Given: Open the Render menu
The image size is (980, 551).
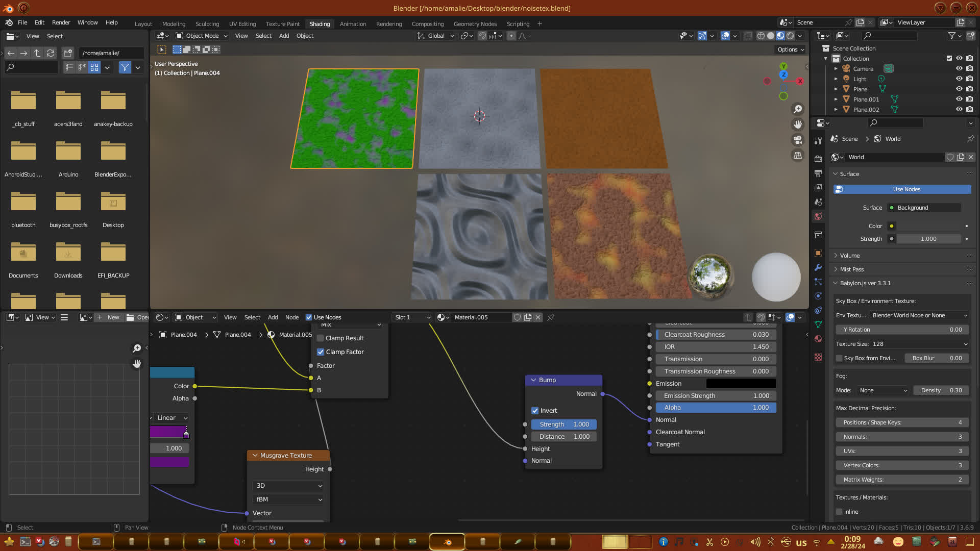Looking at the screenshot, I should (61, 22).
